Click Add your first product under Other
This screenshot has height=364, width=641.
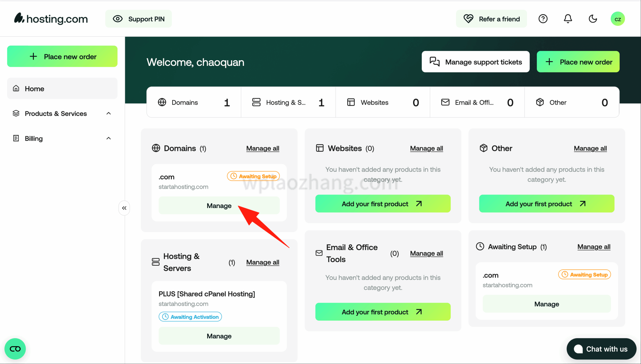547,204
